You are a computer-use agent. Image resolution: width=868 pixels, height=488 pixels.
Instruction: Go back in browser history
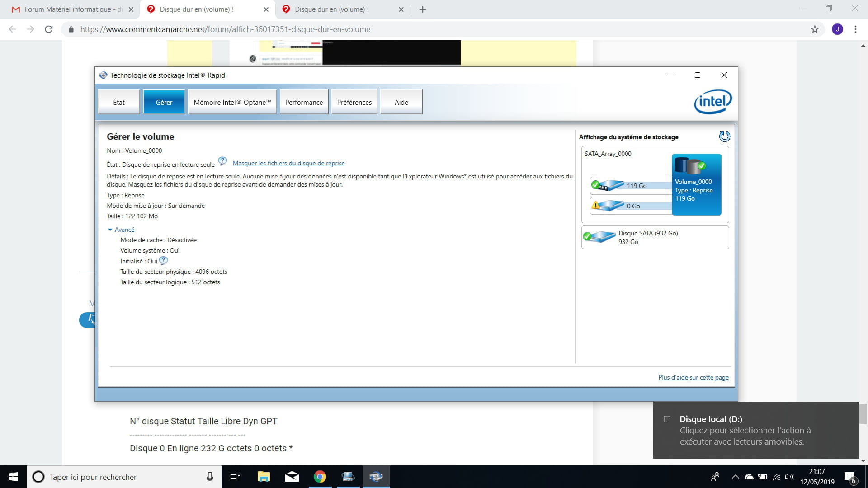[12, 29]
